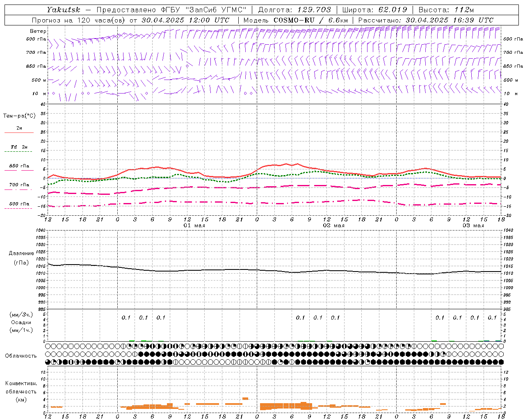The height and width of the screenshot is (420, 525).
Task: Click the Широта: 62.019 latitude value
Action: pyautogui.click(x=375, y=10)
